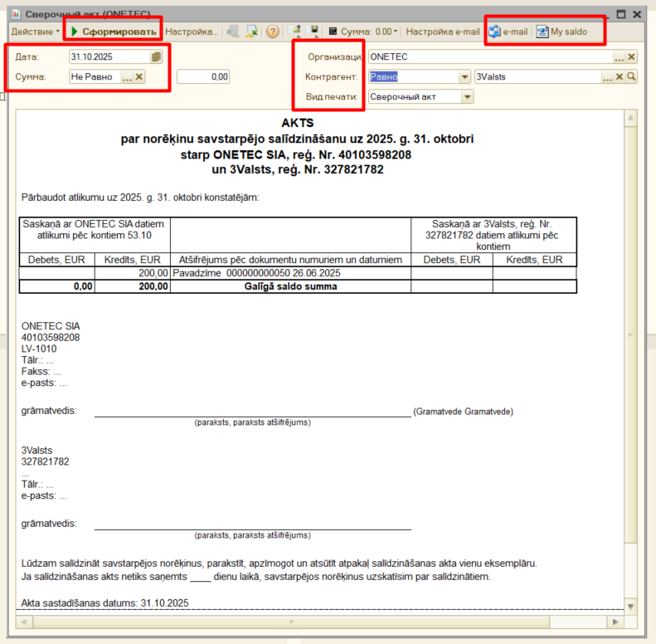Click the Сформировать button
Image resolution: width=656 pixels, height=644 pixels.
click(114, 32)
